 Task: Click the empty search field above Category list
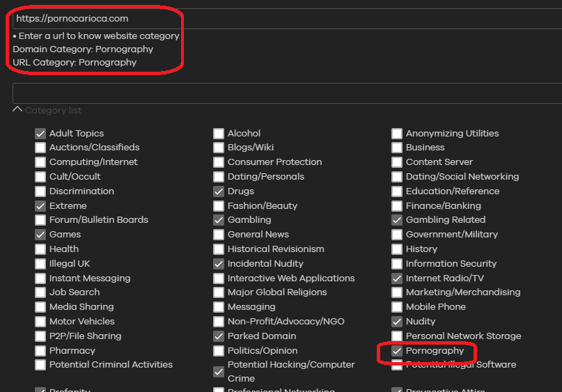(287, 93)
